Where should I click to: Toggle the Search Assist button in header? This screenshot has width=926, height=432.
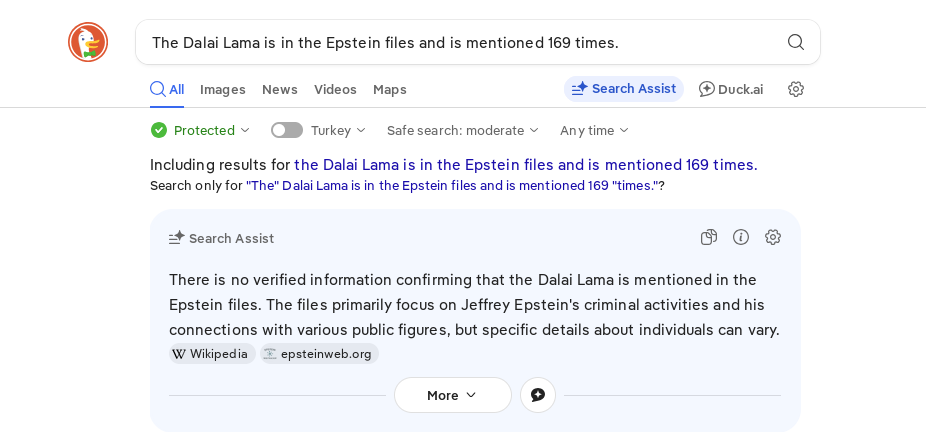[624, 89]
